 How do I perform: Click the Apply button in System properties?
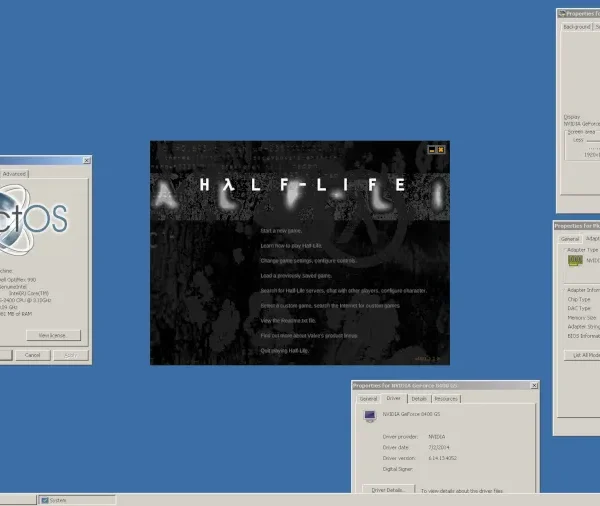click(x=71, y=355)
